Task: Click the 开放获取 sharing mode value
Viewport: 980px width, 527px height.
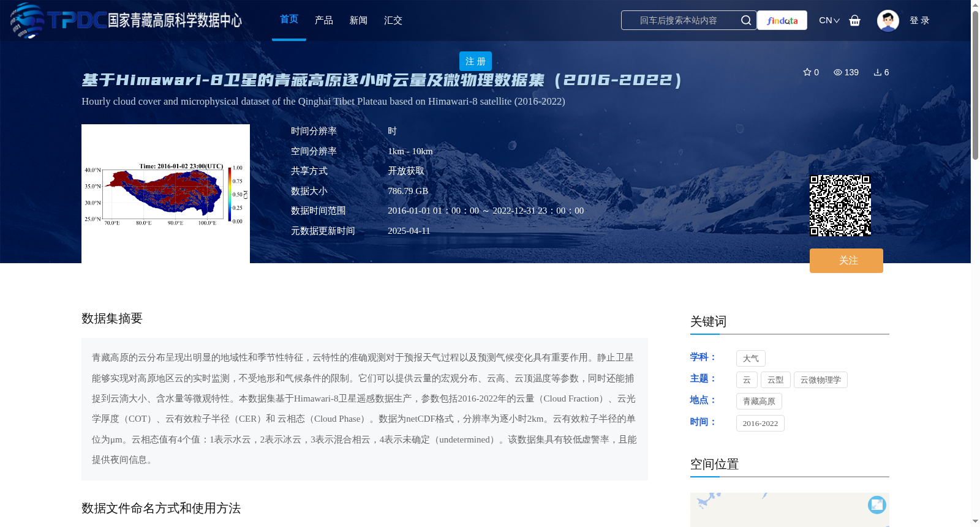Action: [x=406, y=171]
